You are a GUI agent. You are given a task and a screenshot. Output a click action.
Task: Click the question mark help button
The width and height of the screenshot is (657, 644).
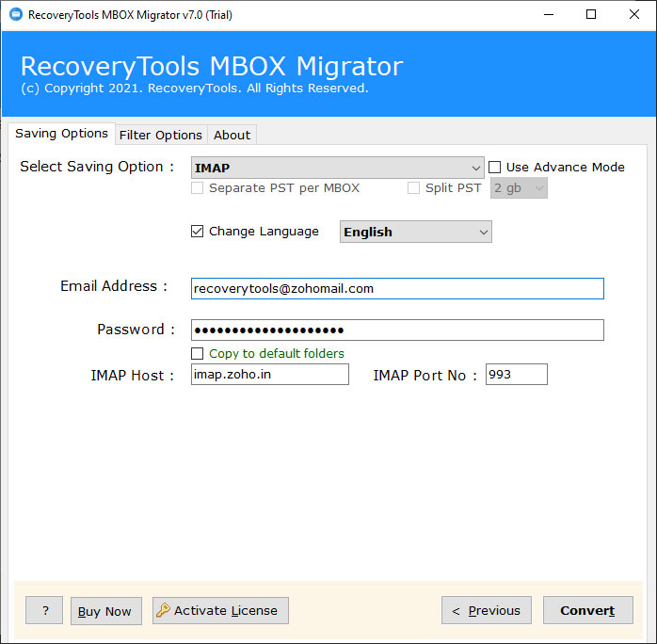(x=44, y=610)
